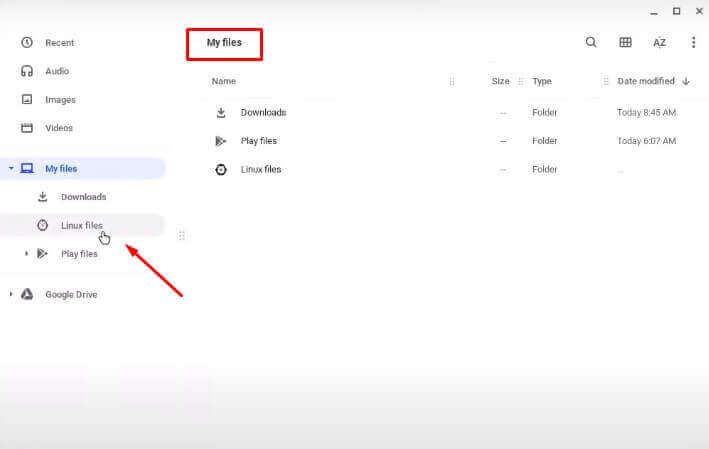Click the sidebar Linux files penguin icon
This screenshot has height=449, width=709.
point(43,225)
